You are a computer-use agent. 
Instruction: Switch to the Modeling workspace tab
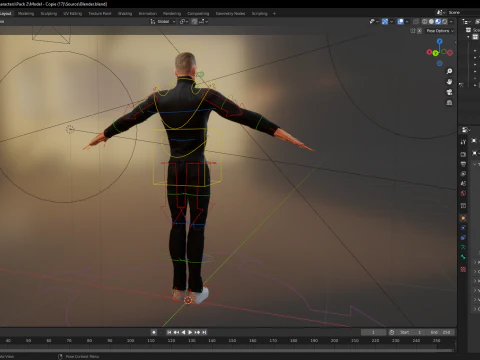[x=26, y=14]
